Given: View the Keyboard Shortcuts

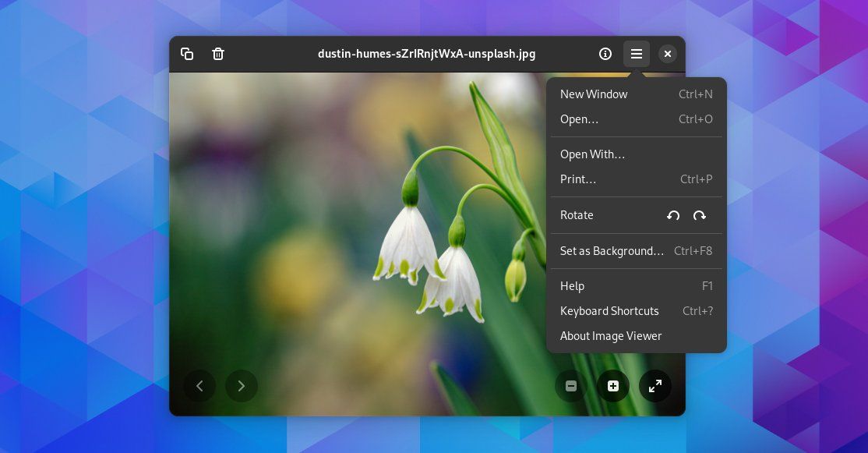Looking at the screenshot, I should pos(609,311).
